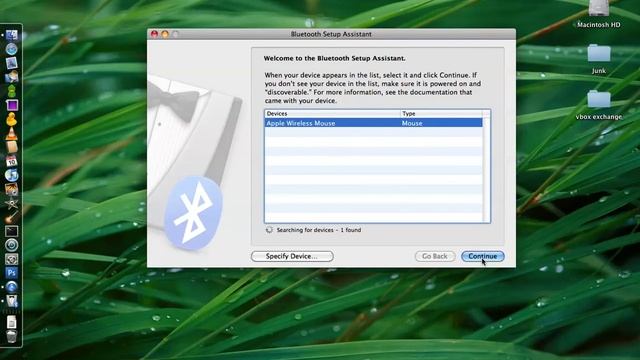This screenshot has width=640, height=360.
Task: Launch Cyberduck yellow duck icon
Action: click(x=11, y=119)
